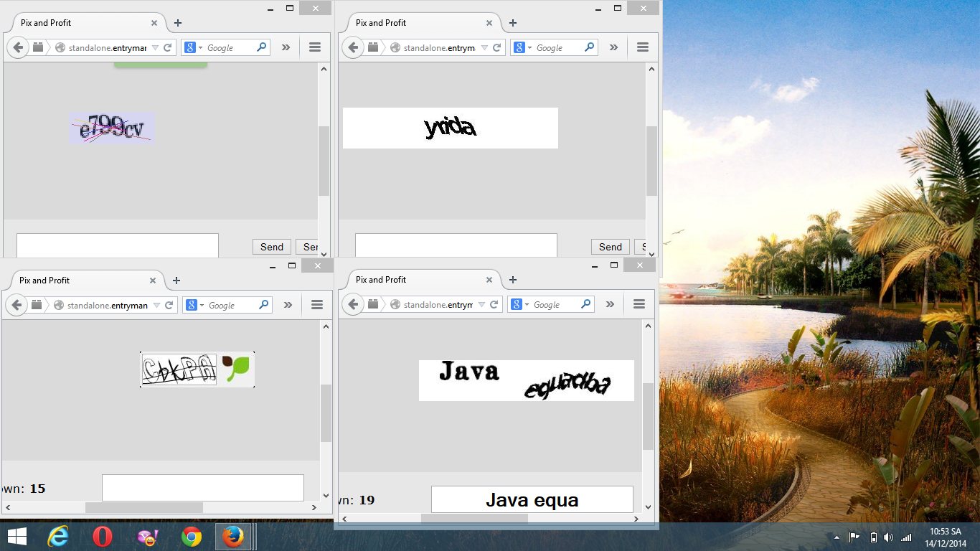Select the Pix and Profit tab in the CbkPA window

click(x=83, y=281)
